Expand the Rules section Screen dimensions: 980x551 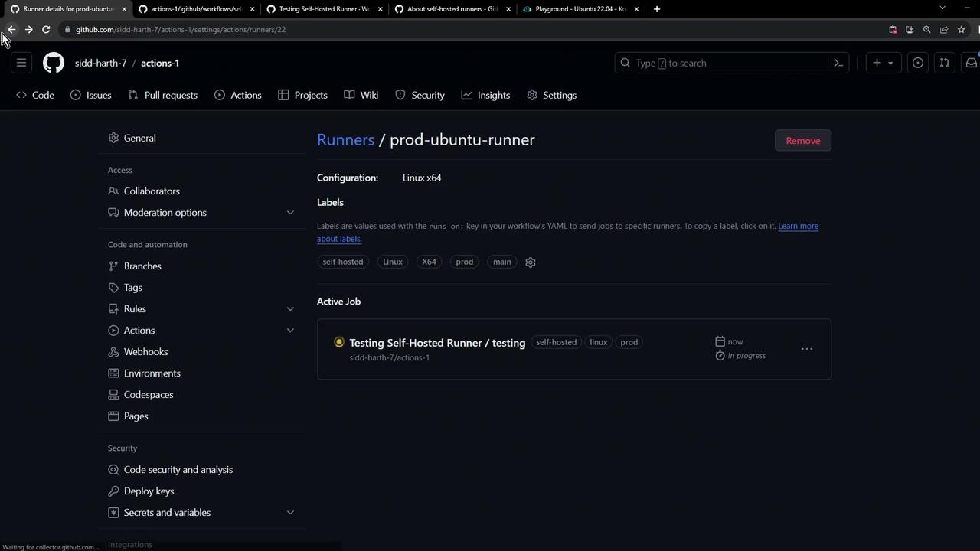click(201, 308)
